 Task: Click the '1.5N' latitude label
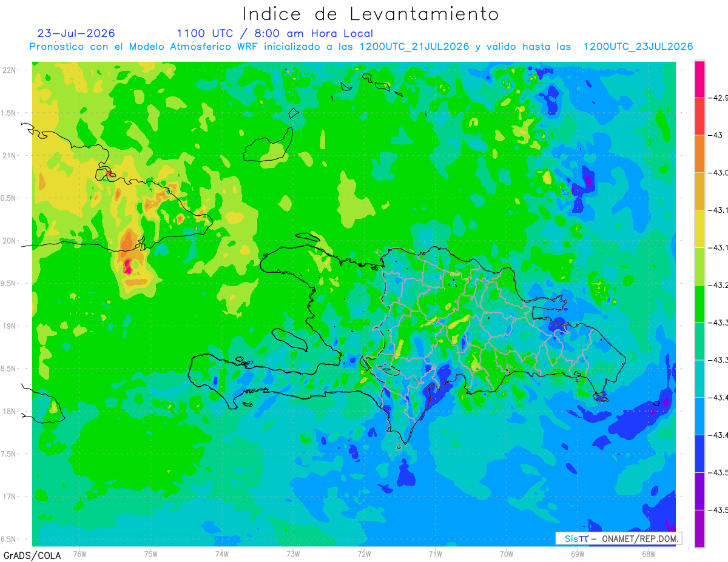click(x=9, y=113)
